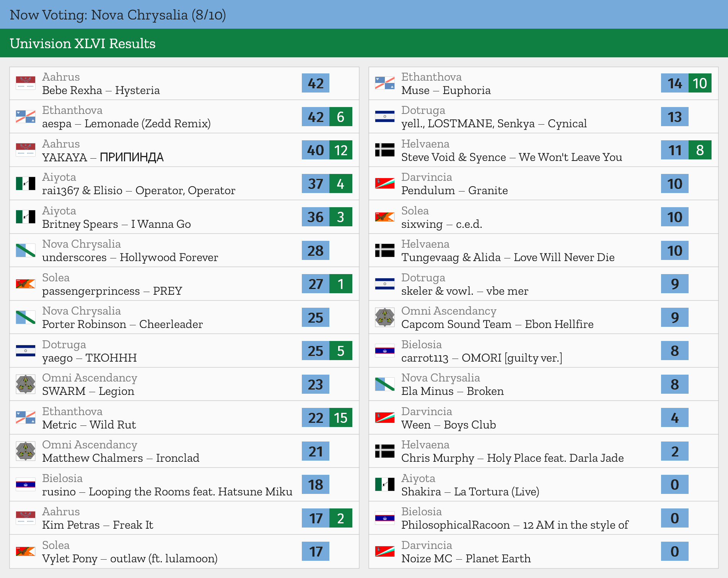This screenshot has height=578, width=728.
Task: Select Omni Ascendancy emblem next to Ebon Hellfire
Action: (385, 317)
